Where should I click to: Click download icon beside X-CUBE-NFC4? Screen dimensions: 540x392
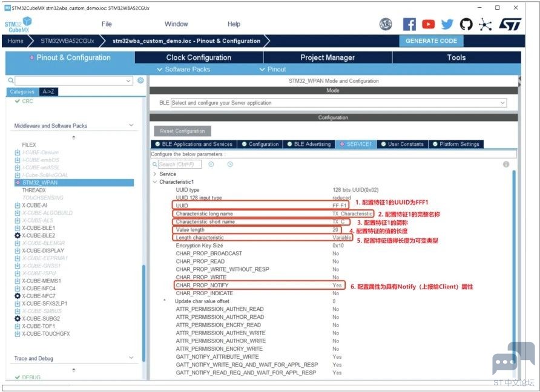coord(17,289)
